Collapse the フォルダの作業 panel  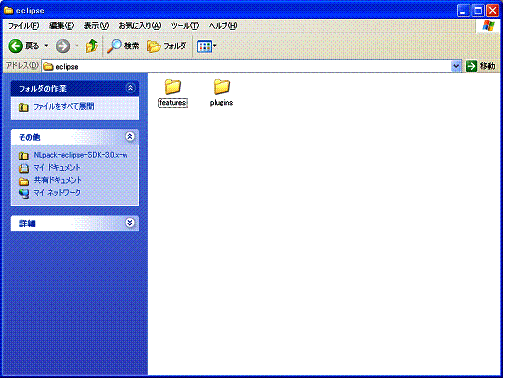130,88
